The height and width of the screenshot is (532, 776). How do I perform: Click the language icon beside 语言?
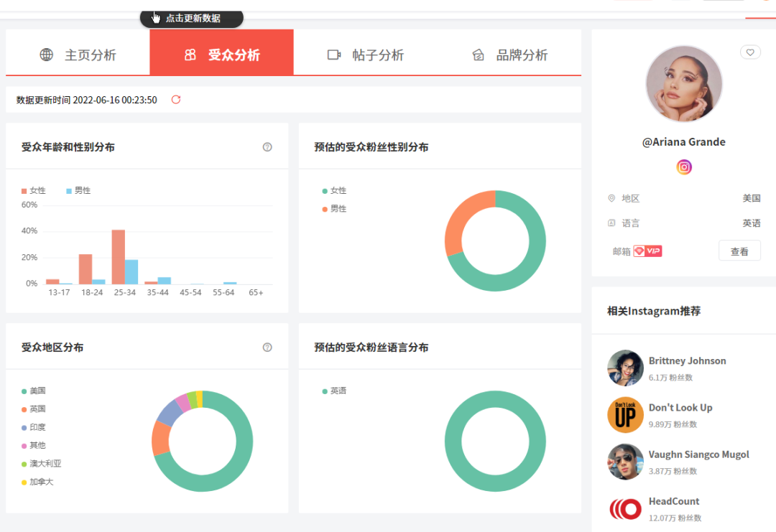point(611,223)
